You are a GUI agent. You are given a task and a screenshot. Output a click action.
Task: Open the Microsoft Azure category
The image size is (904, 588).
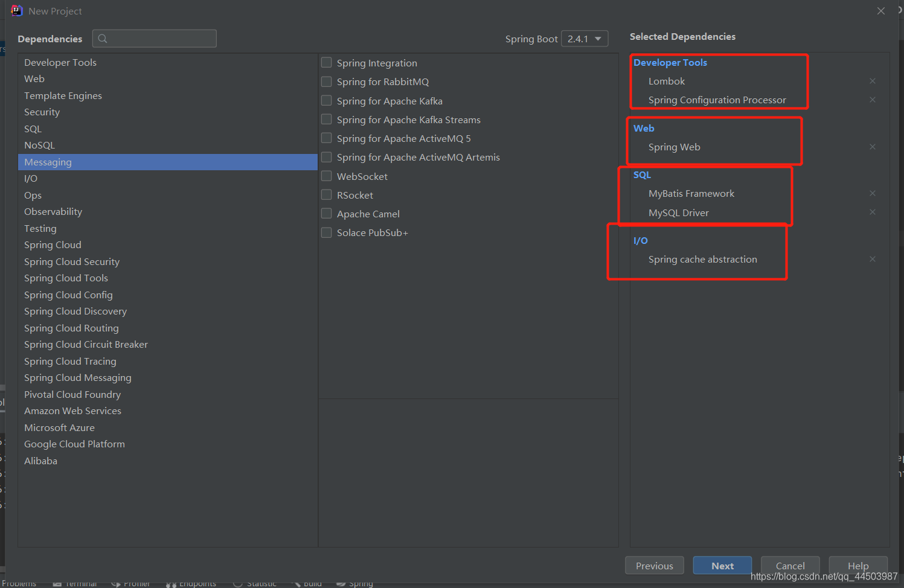(168, 427)
